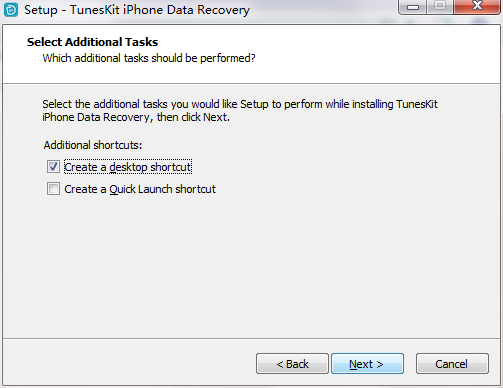Minimize the Setup window
Viewport: 503px width, 388px height.
pyautogui.click(x=413, y=6)
